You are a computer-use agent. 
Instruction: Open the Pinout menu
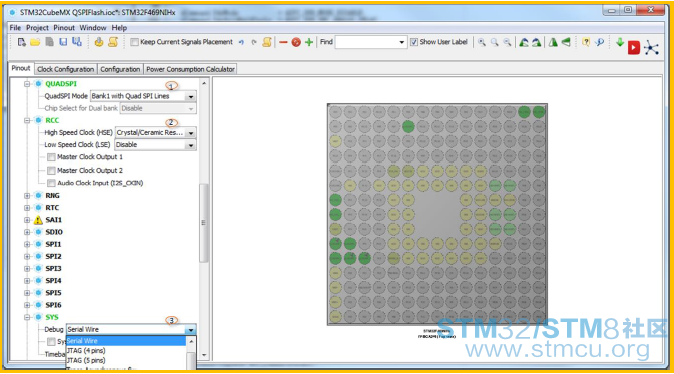(x=64, y=28)
